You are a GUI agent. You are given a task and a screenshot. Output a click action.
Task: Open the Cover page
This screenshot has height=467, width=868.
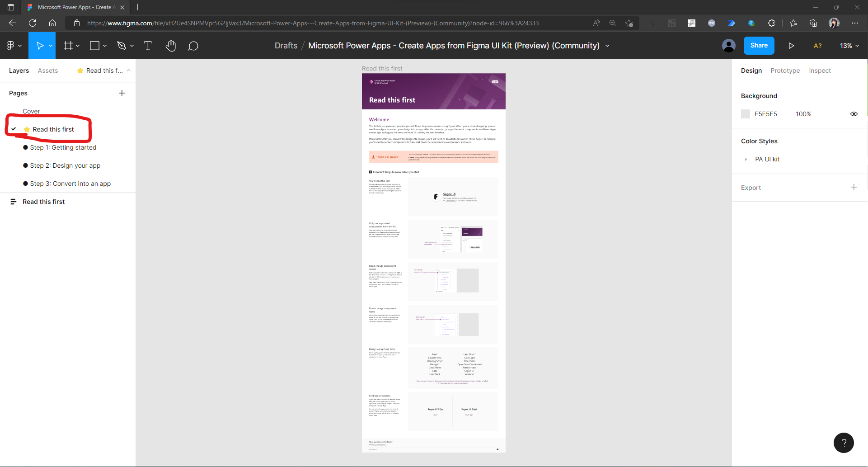click(x=31, y=111)
